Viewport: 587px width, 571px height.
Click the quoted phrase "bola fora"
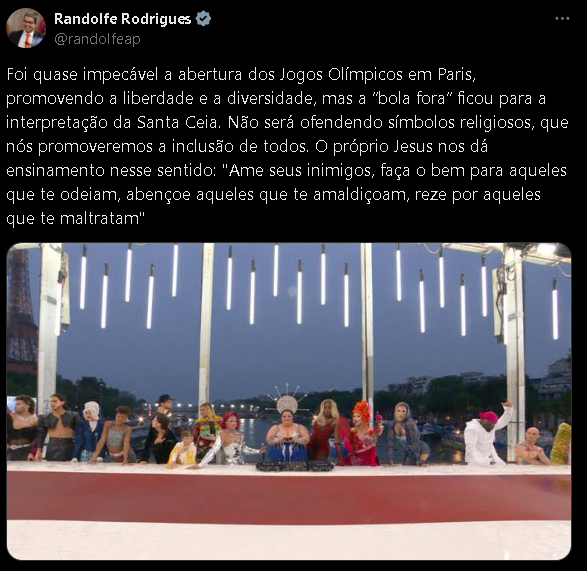(x=412, y=98)
